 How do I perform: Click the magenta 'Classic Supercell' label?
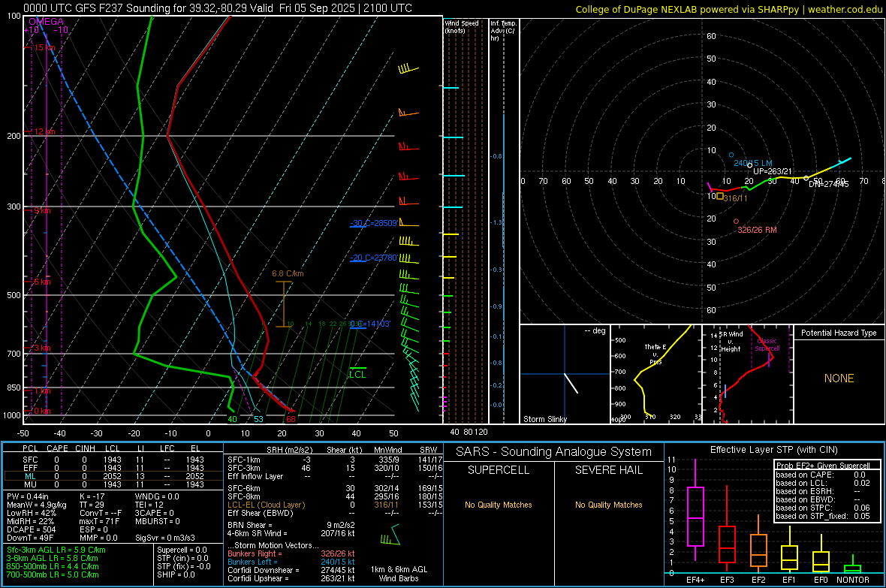click(767, 345)
